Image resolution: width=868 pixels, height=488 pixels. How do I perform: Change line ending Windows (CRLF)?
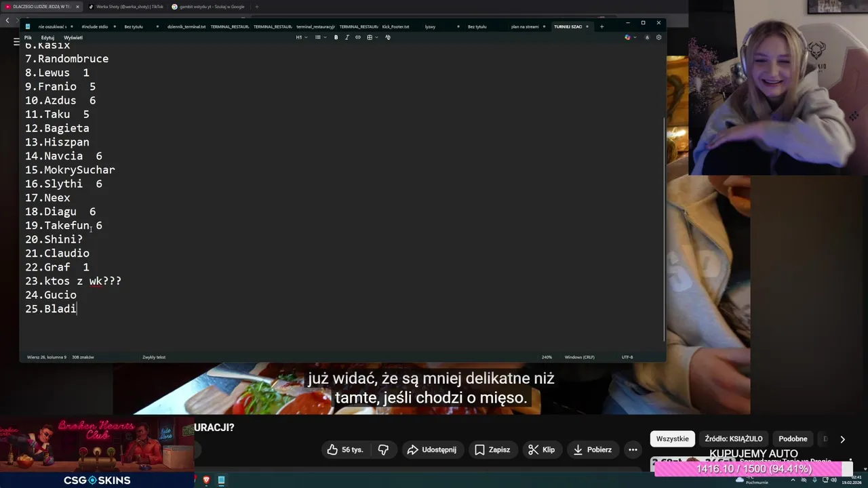pyautogui.click(x=579, y=357)
